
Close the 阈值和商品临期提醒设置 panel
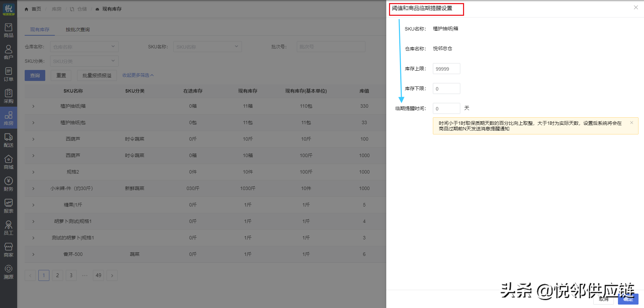(636, 8)
